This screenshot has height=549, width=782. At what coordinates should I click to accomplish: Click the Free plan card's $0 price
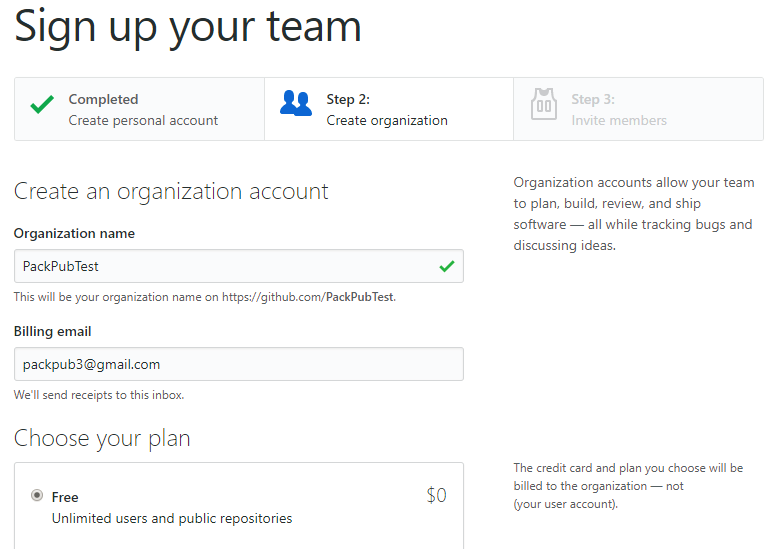coord(436,495)
